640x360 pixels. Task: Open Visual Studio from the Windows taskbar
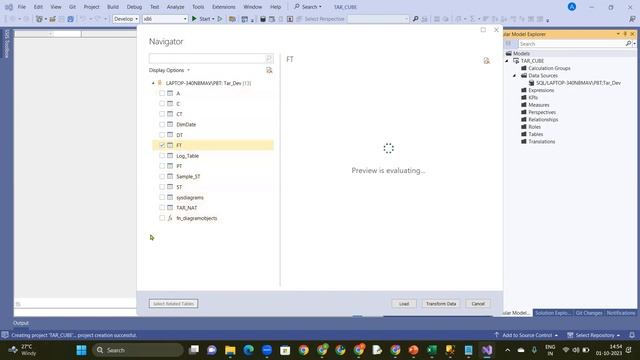point(487,350)
